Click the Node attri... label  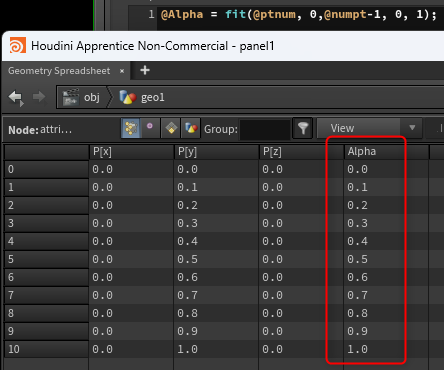pyautogui.click(x=40, y=129)
